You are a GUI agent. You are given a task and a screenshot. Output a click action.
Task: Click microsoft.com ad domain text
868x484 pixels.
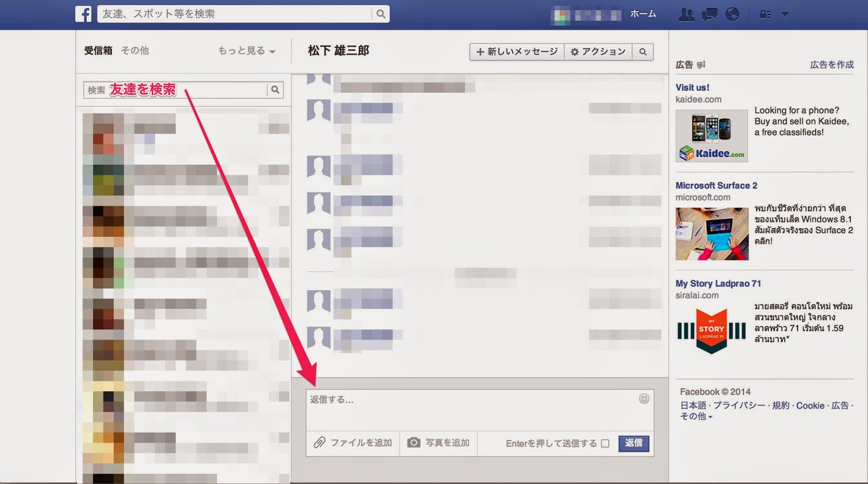point(703,198)
